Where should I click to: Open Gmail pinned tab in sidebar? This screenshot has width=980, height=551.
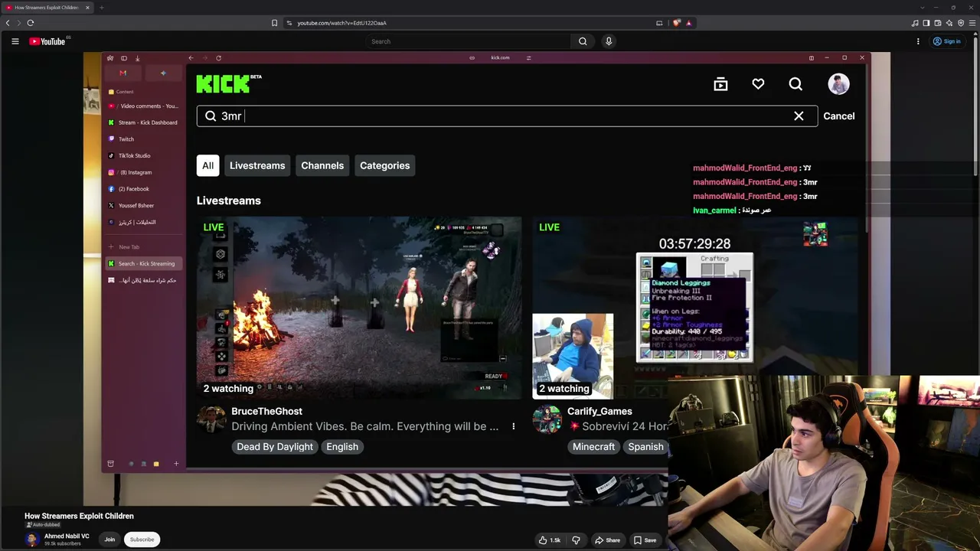pyautogui.click(x=123, y=73)
